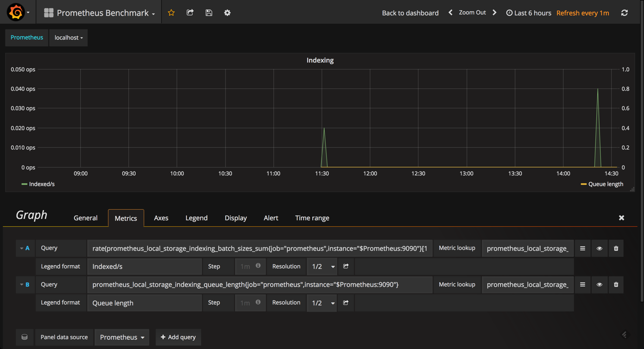Shift time range backward with left chevron
The image size is (644, 349).
(x=450, y=12)
